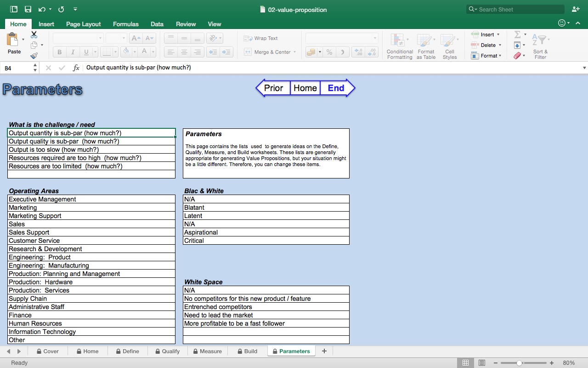Apply underline to the selected cell
The width and height of the screenshot is (588, 368).
tap(85, 52)
